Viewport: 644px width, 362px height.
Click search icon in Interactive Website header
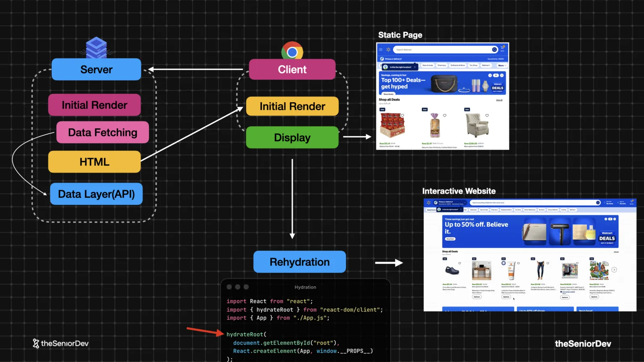pos(598,203)
